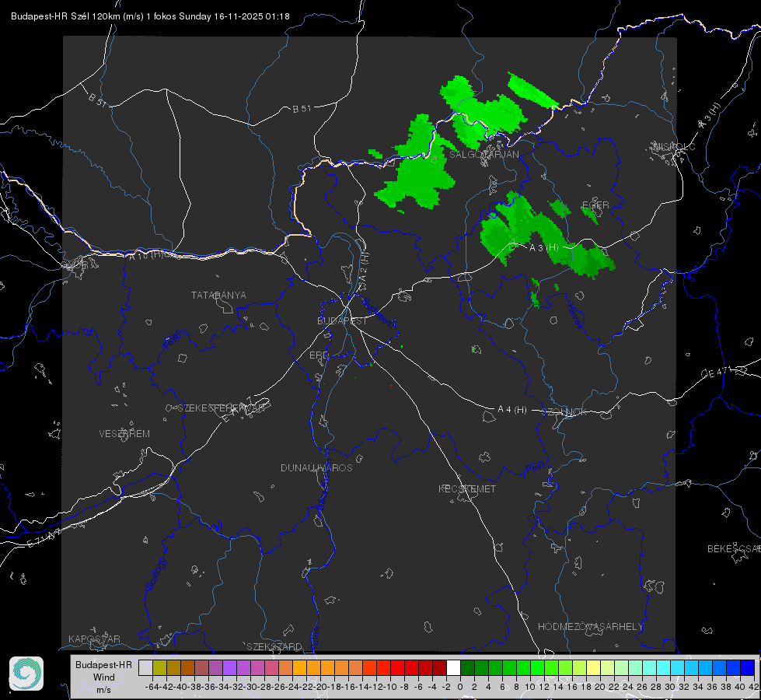Select the HODMEZOVASARHELY city label

click(x=590, y=627)
